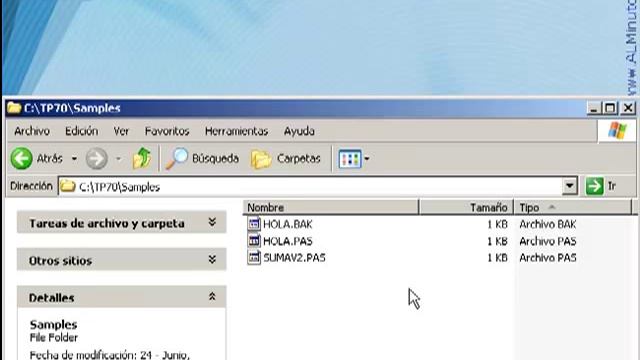Viewport: 640px width, 360px height.
Task: Click the grayed-out forward arrow button
Action: pos(96,158)
